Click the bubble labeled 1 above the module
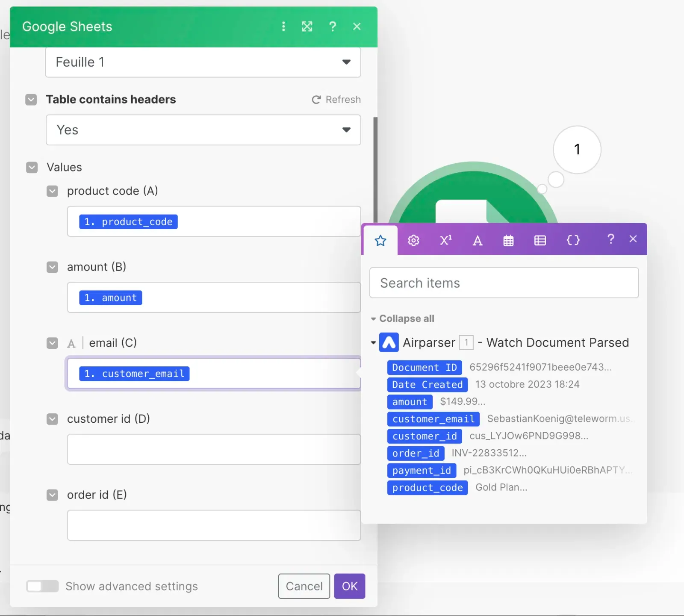The image size is (684, 616). coord(577,150)
